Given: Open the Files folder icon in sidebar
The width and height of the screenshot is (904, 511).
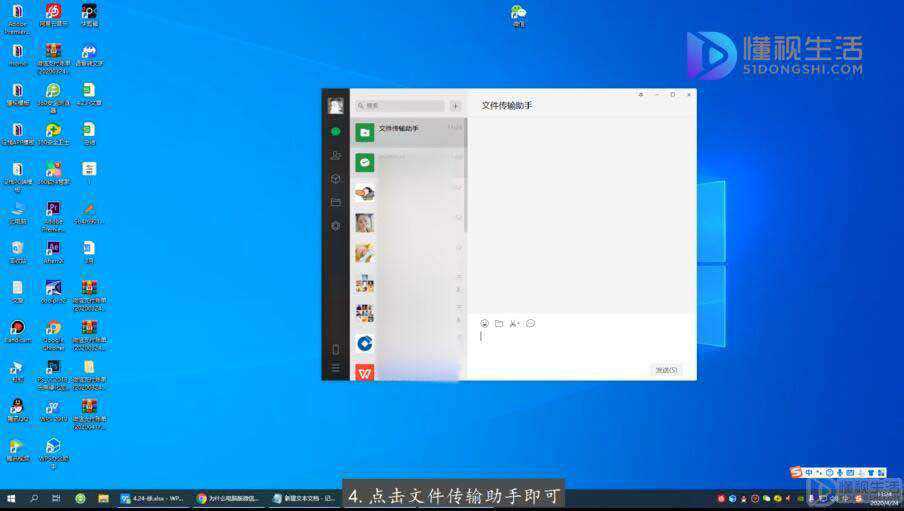Looking at the screenshot, I should pyautogui.click(x=336, y=202).
